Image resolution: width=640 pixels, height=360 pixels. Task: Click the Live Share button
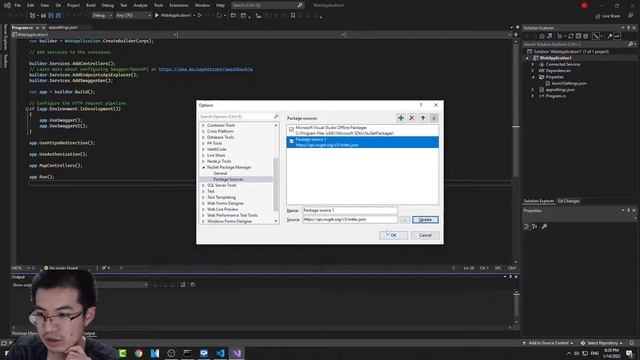click(608, 16)
